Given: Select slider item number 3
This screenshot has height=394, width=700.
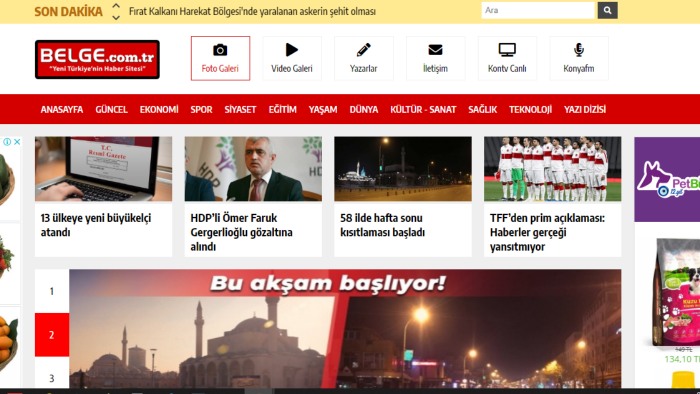Looking at the screenshot, I should [x=52, y=373].
